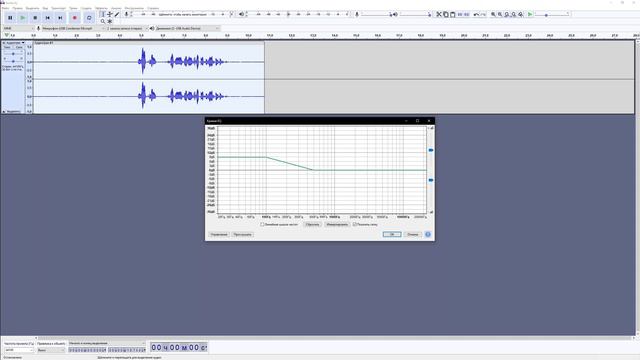Adjust the recording volume slider
The width and height of the screenshot is (640, 360).
point(376,14)
